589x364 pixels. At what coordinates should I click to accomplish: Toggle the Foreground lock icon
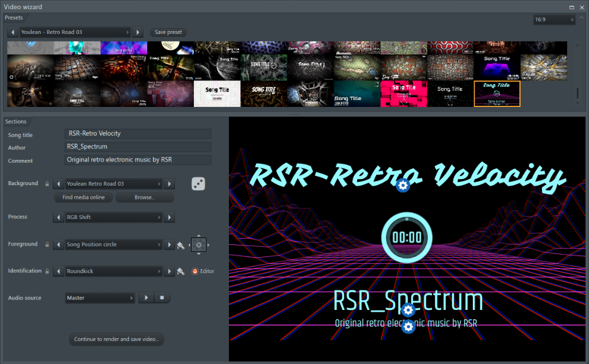pos(47,244)
